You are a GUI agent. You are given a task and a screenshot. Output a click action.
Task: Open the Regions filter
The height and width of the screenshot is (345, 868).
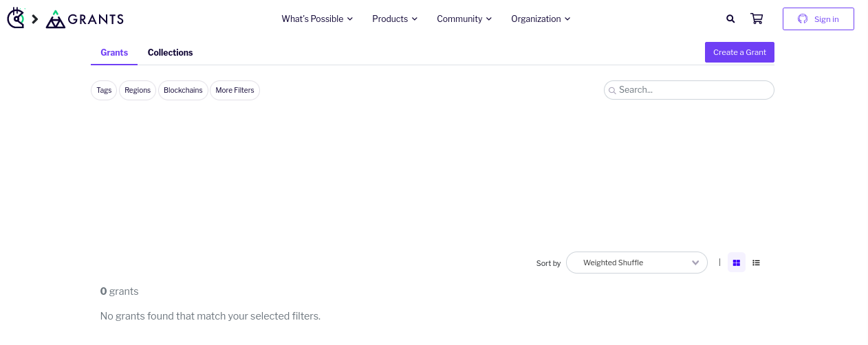[x=138, y=90]
